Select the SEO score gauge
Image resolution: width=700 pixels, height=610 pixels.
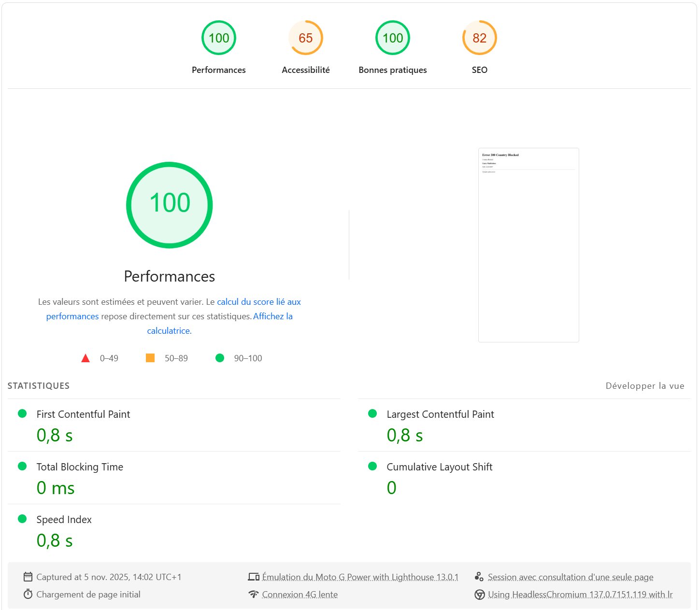coord(479,38)
